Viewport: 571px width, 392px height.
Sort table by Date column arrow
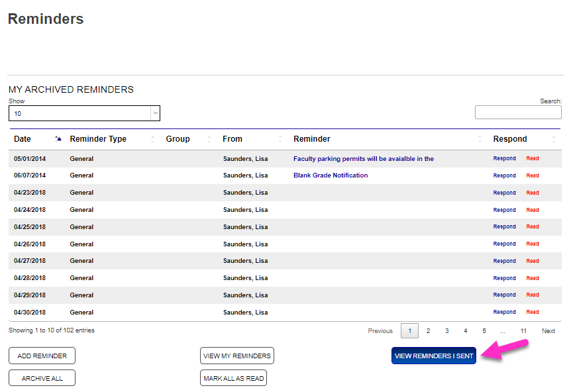click(x=58, y=139)
